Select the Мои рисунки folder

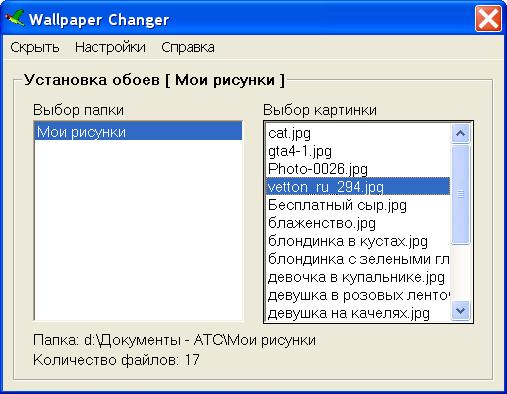tap(138, 132)
